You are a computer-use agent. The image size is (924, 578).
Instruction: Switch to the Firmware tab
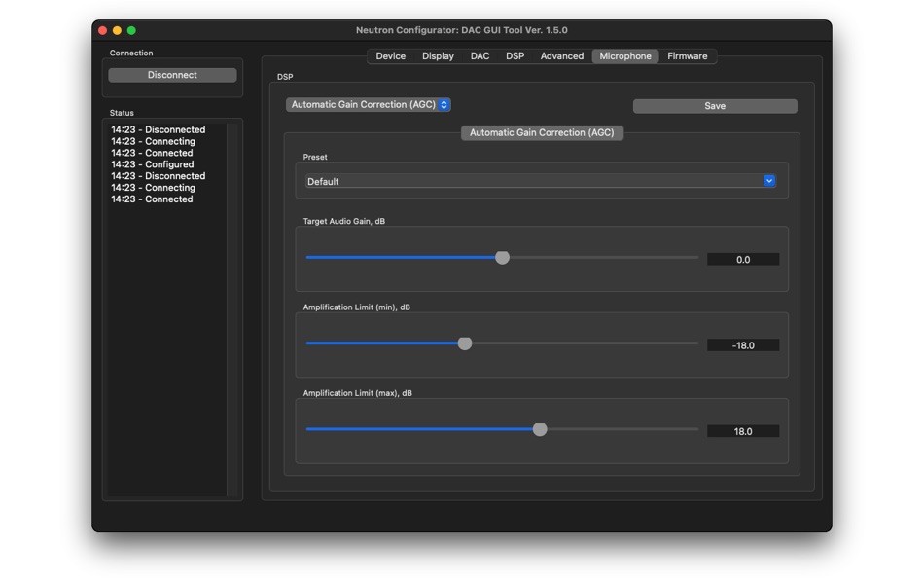687,56
